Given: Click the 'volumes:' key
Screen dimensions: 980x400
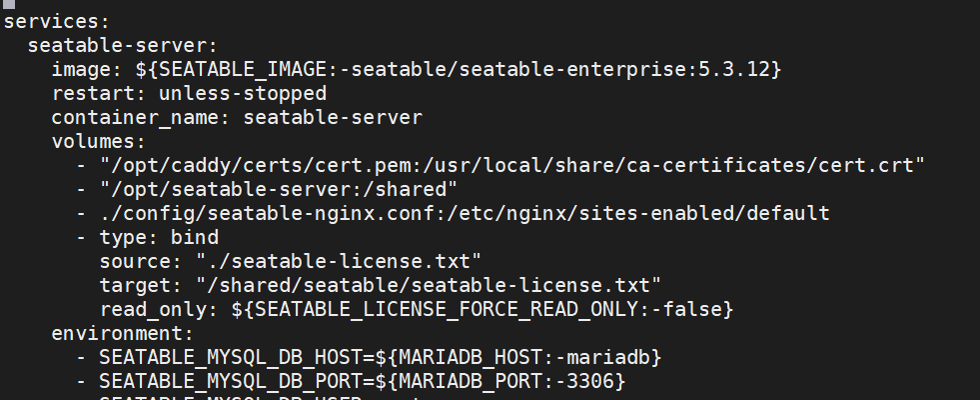Looking at the screenshot, I should (x=99, y=141).
